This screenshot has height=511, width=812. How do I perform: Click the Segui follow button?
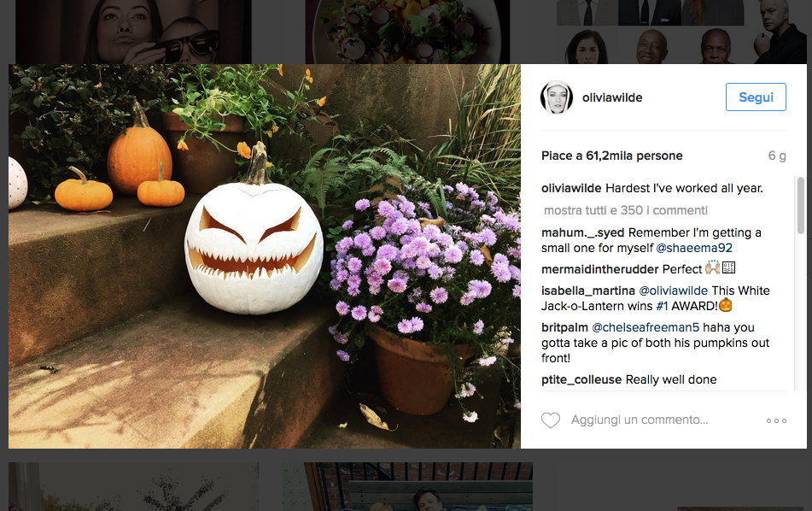[x=756, y=97]
